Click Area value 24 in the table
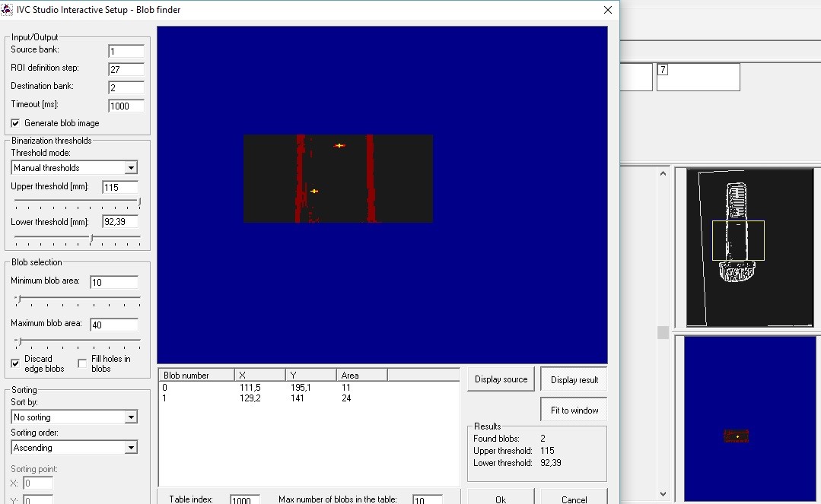 pos(346,398)
